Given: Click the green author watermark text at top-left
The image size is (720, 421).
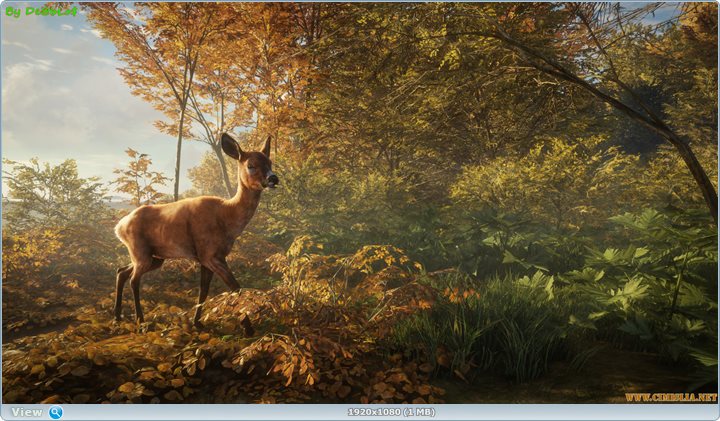Looking at the screenshot, I should coord(41,11).
